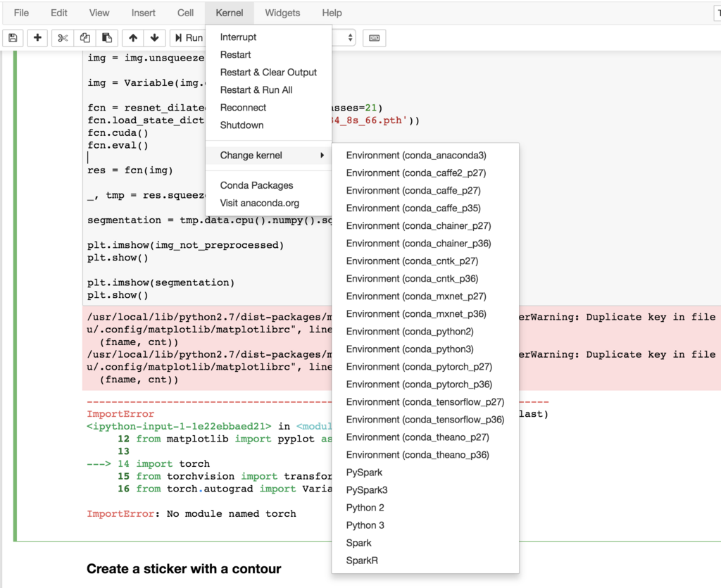This screenshot has height=588, width=721.
Task: Select Environment (conda_mxnet_p27) kernel
Action: 425,296
